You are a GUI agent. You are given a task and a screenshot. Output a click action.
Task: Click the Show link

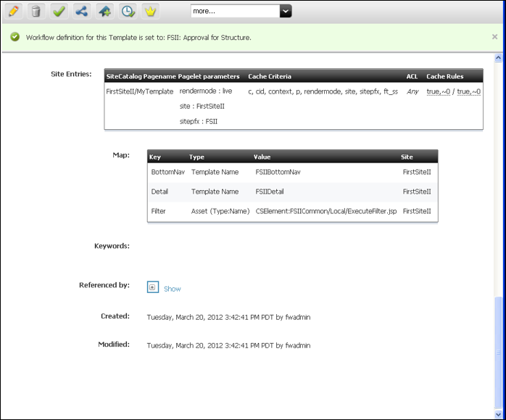[173, 289]
